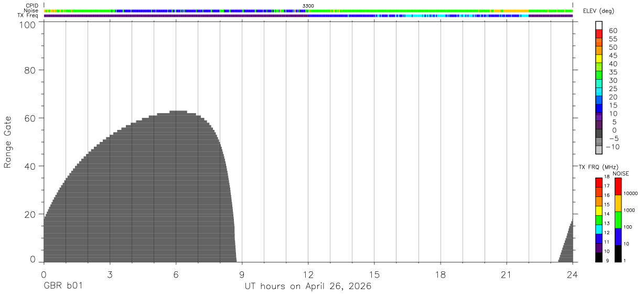Select the red top swatch of TX FRQ bar
644x297 pixels.
(599, 182)
